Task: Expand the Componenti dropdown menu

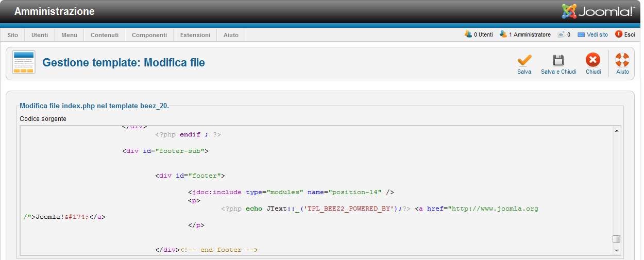Action: [x=149, y=35]
